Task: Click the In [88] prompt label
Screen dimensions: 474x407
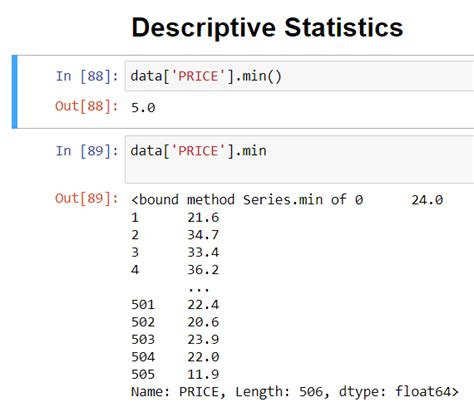Action: coord(87,76)
